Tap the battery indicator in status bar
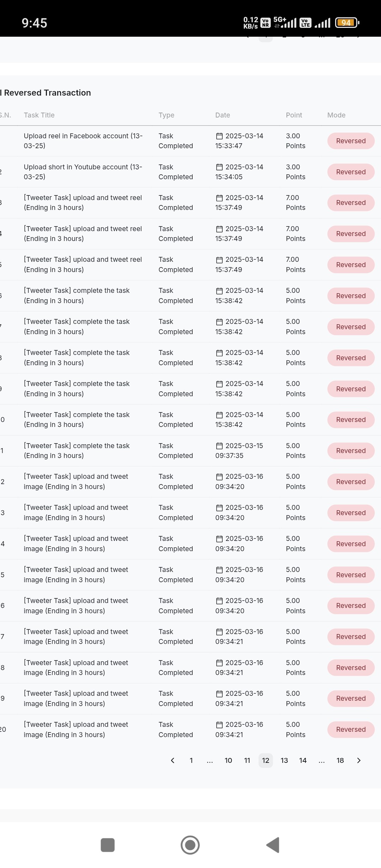The image size is (381, 868). point(347,23)
